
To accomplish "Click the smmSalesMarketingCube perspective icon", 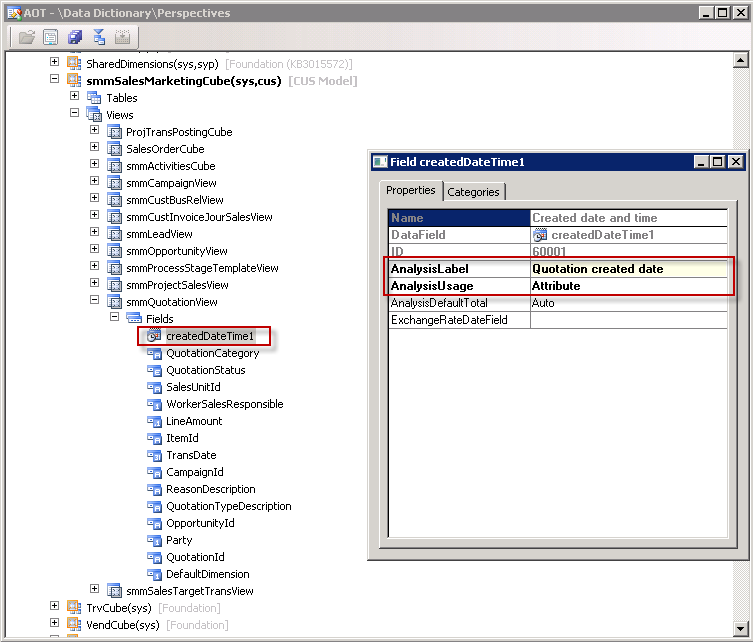I will pos(74,80).
